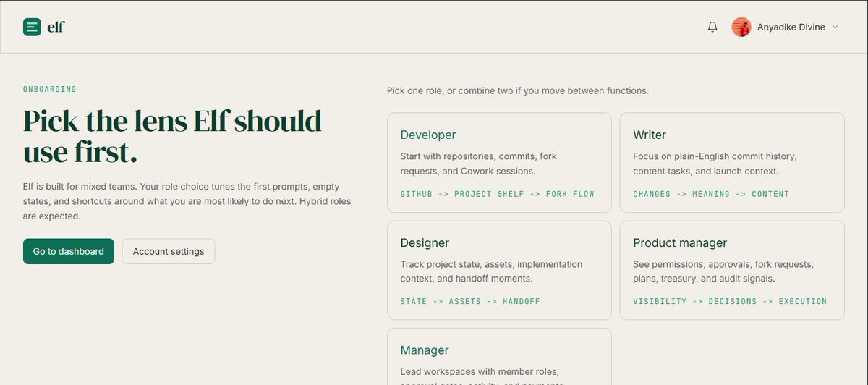
Task: Click 'Pick one role, or combine two' instruction
Action: click(x=518, y=91)
